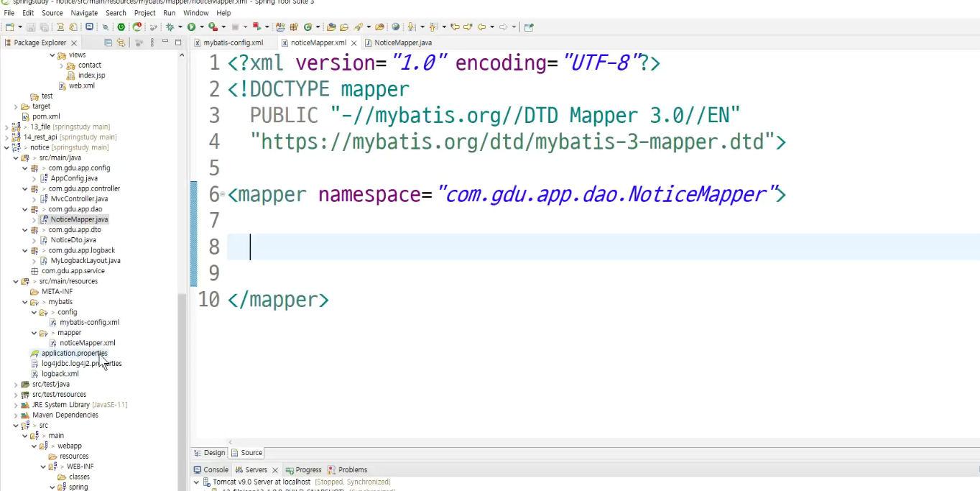Select application.properties in the tree
Image resolution: width=980 pixels, height=491 pixels.
(74, 353)
